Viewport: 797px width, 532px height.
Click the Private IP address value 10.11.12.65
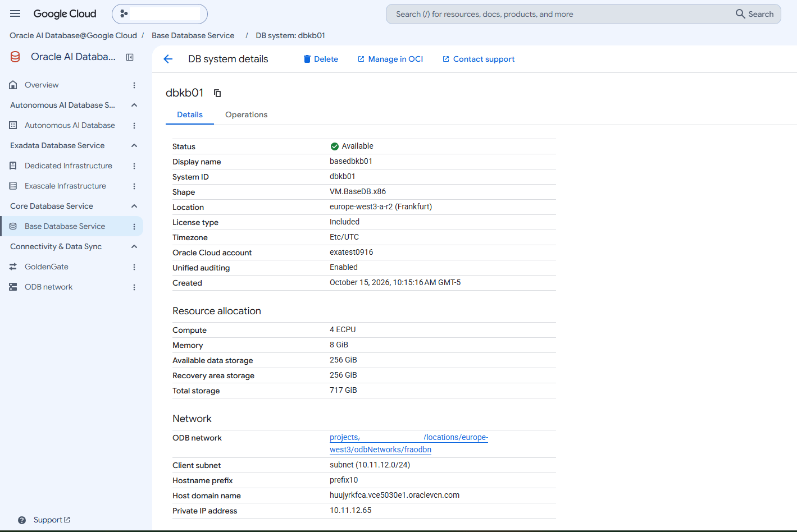pyautogui.click(x=350, y=510)
